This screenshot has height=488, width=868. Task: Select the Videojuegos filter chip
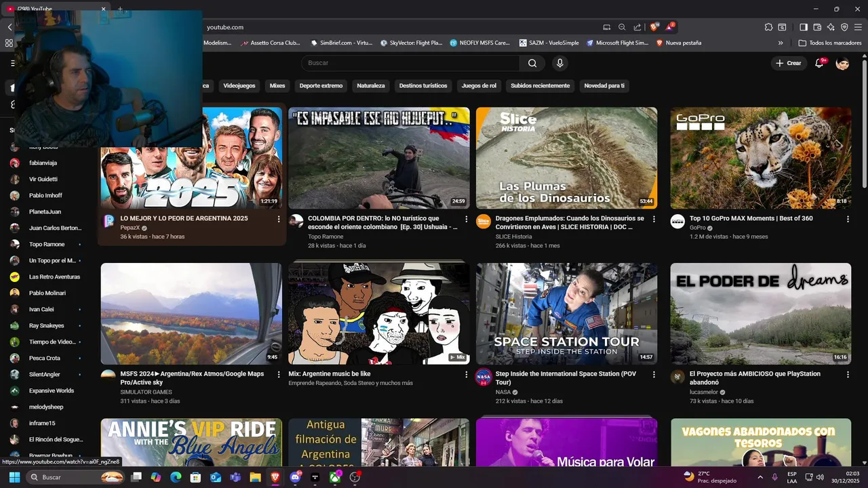point(239,86)
